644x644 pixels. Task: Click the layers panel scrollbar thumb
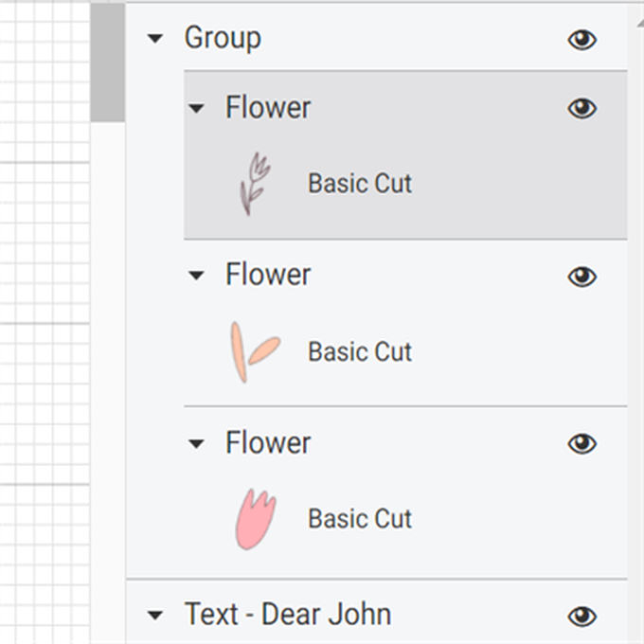[x=107, y=62]
